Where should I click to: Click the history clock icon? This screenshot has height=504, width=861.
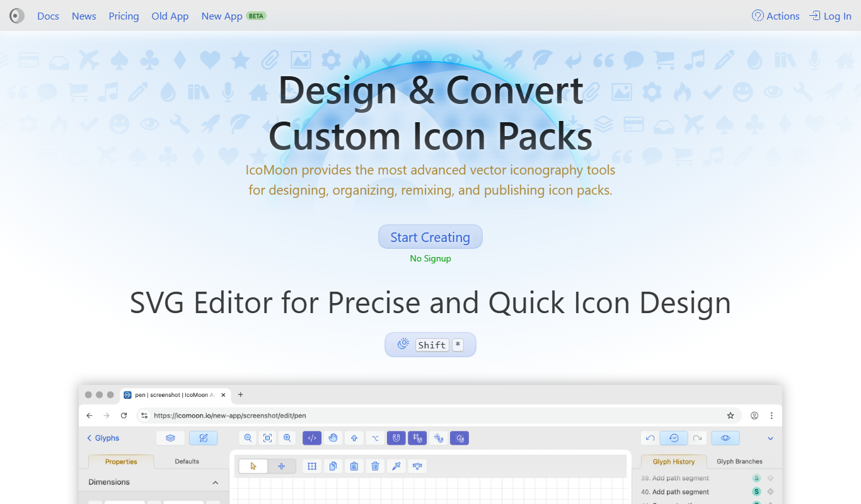point(674,438)
